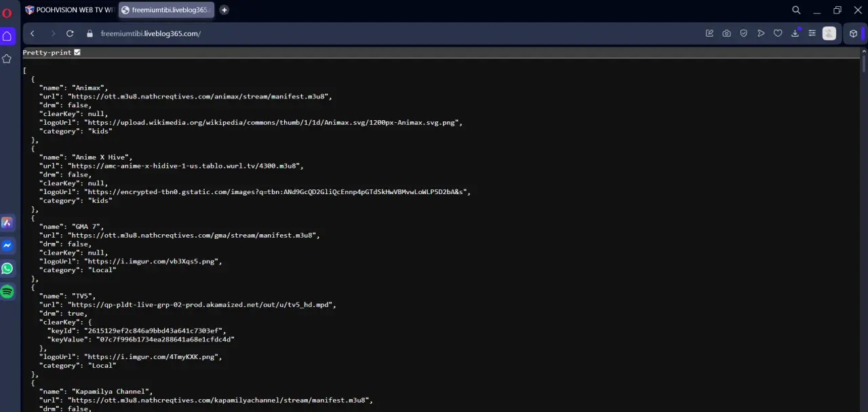Click the "category": "kids" line under Animax
The width and height of the screenshot is (868, 412).
[x=75, y=131]
